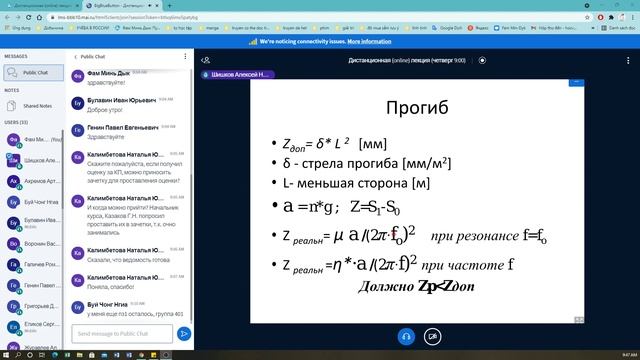This screenshot has height=360, width=640.
Task: Open the Edge browser taskbar icon
Action: [55, 355]
